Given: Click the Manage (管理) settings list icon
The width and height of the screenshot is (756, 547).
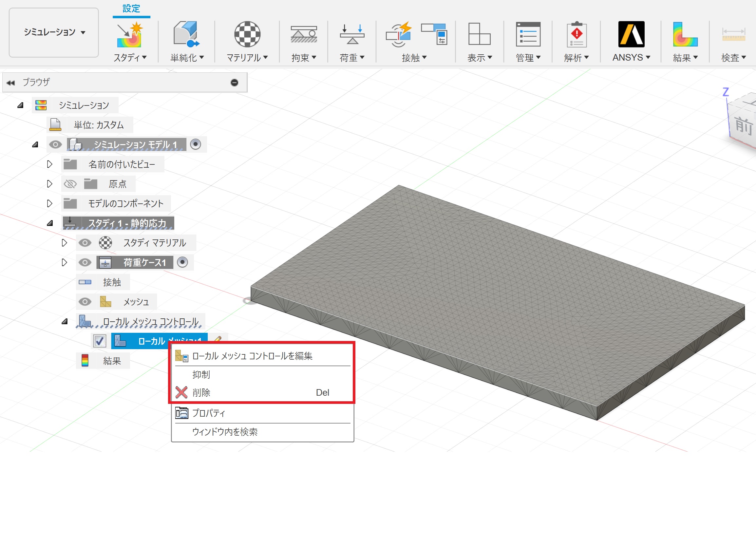Looking at the screenshot, I should 528,34.
